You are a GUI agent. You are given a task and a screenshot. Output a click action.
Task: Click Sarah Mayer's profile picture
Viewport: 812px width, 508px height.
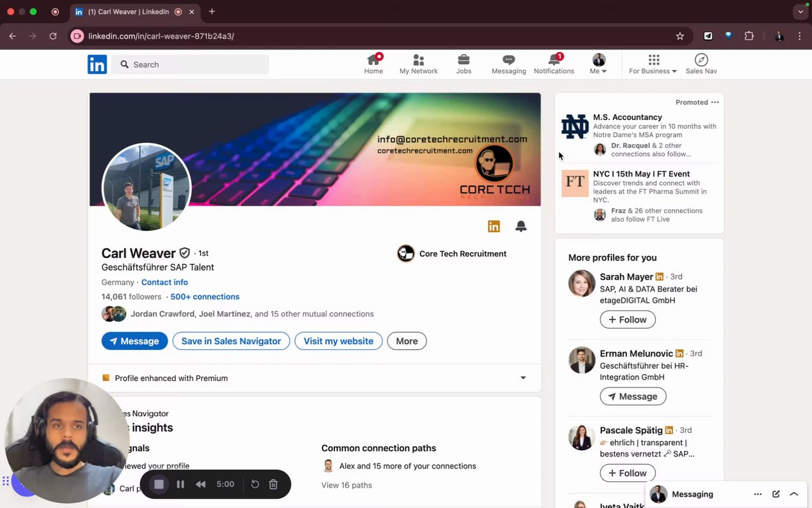[582, 284]
